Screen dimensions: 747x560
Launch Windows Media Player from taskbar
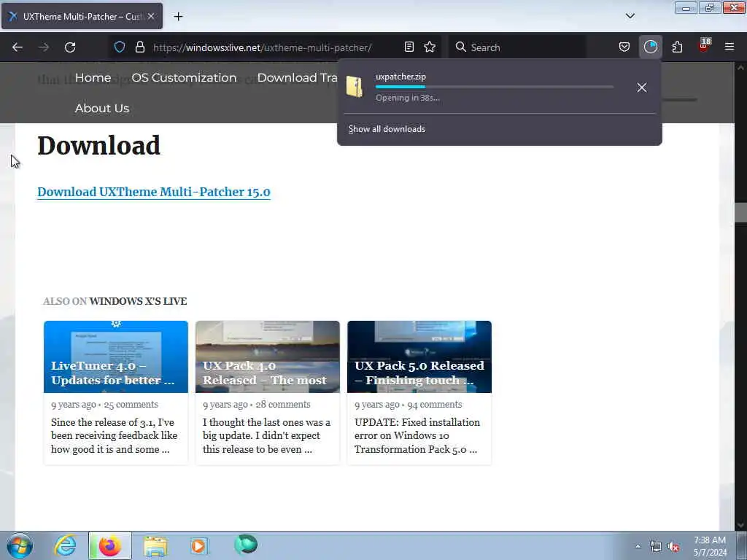[x=200, y=545]
